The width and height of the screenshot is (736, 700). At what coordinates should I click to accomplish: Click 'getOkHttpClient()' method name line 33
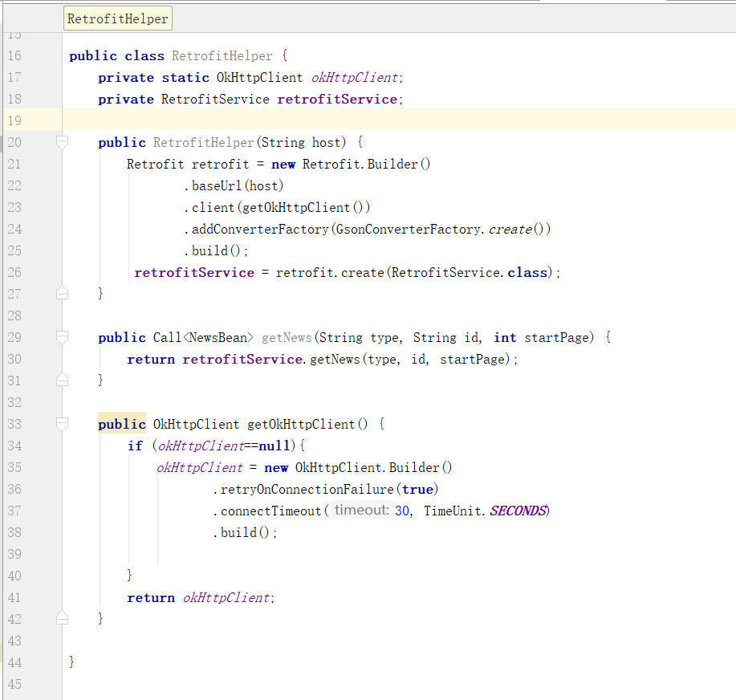(307, 424)
